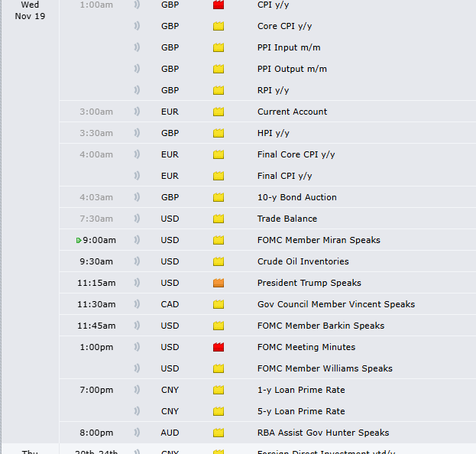Click the yellow impact icon for 10-y Bond Auction
Screen dimensions: 476x454
219,197
